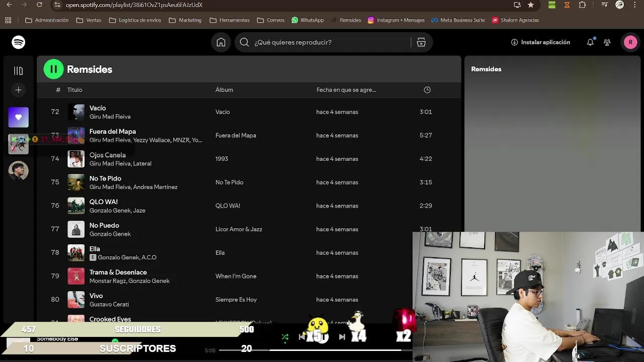Open the round artist avatar in the sidebar
Screen dimensions: 644x362
click(x=19, y=171)
